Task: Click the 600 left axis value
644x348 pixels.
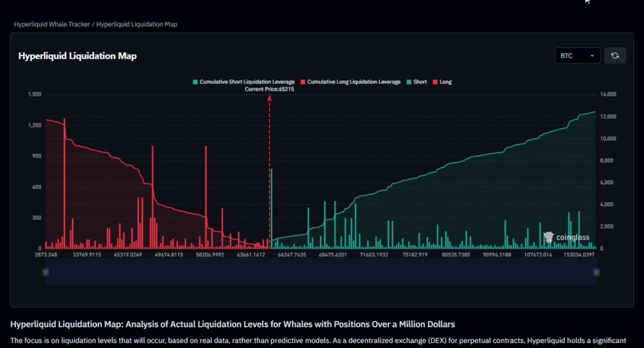Action: coord(37,187)
